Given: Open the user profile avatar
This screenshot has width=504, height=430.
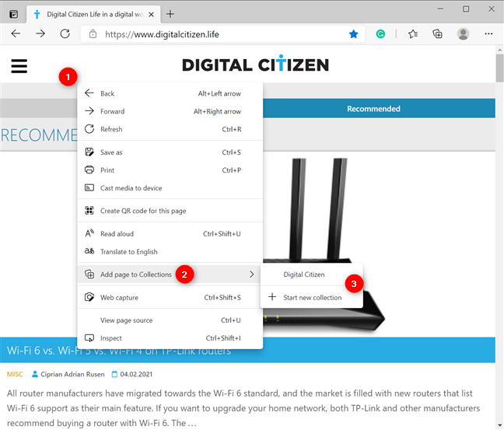Looking at the screenshot, I should [x=463, y=34].
